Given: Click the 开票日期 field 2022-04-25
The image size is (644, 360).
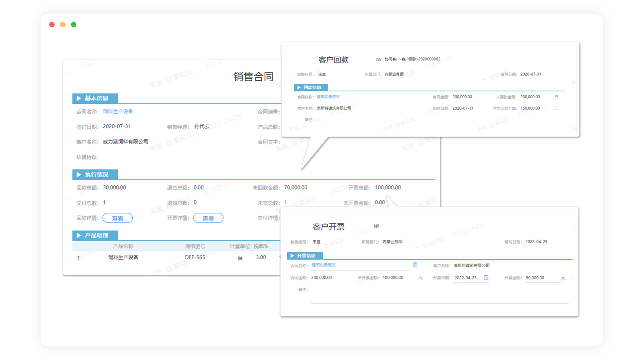Looking at the screenshot, I should [468, 278].
